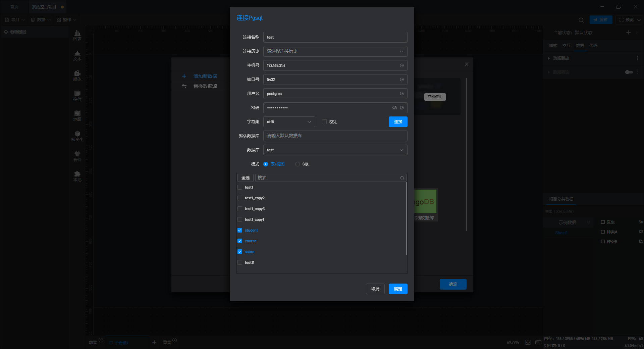Click the fit-to-screen icon in status bar
This screenshot has width=644, height=349.
[x=528, y=342]
